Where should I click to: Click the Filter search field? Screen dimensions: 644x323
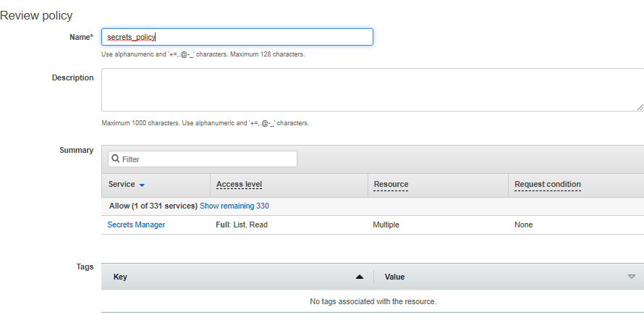pos(203,159)
